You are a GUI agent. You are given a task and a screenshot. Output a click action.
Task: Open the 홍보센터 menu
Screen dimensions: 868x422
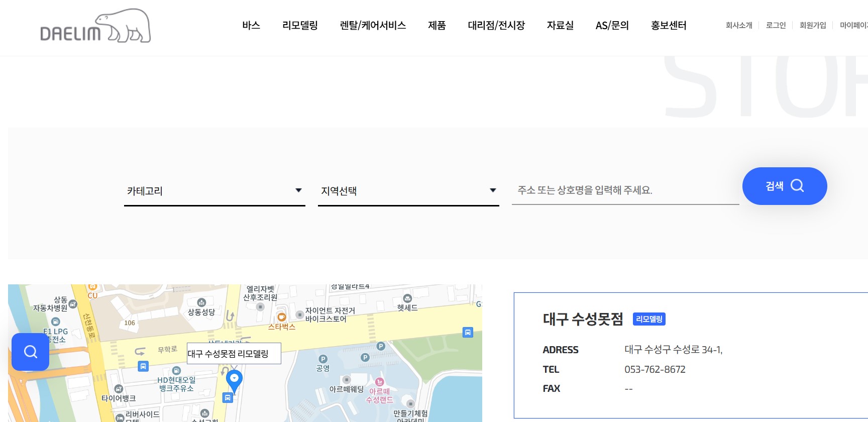click(x=669, y=25)
